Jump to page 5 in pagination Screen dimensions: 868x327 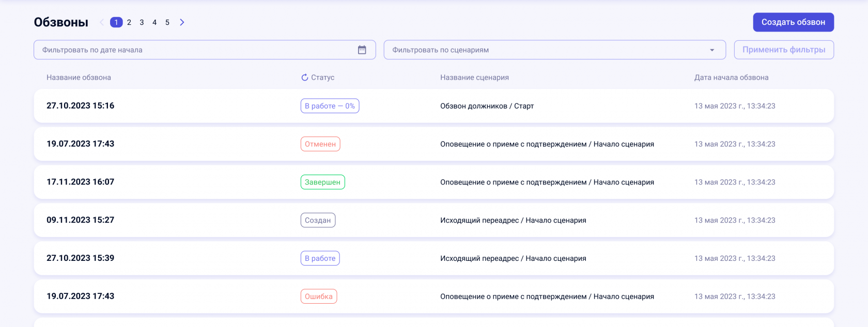click(167, 22)
